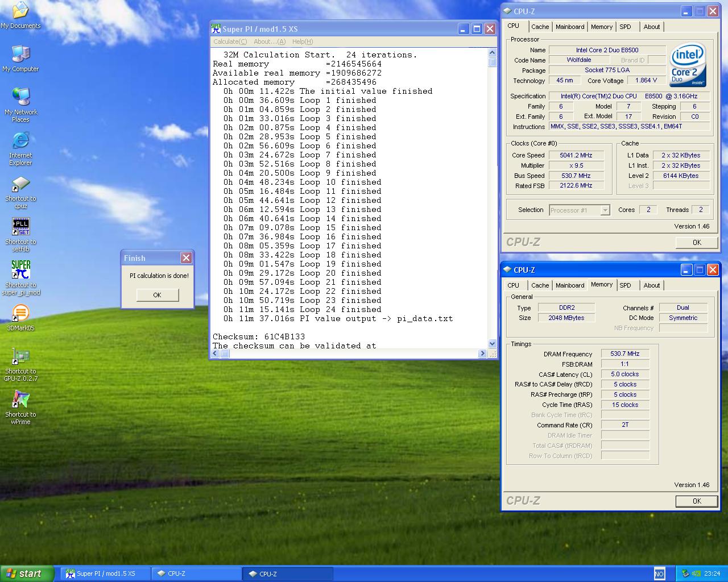The image size is (728, 582).
Task: Click Level 2 cache 6144 KBytes value
Action: point(681,176)
